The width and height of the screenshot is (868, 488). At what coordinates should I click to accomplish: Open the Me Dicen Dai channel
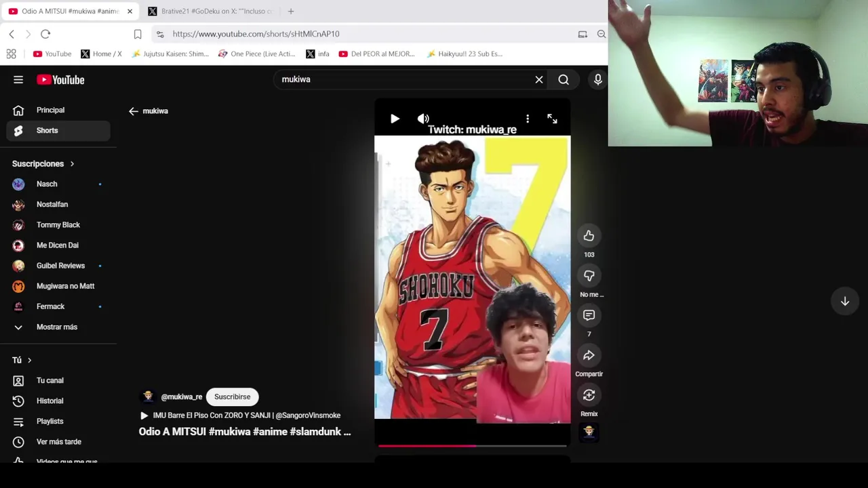58,245
